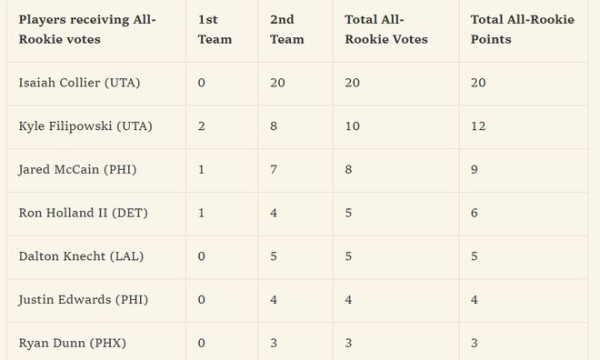Select the 2nd Team column header
This screenshot has height=360, width=600.
coord(287,29)
